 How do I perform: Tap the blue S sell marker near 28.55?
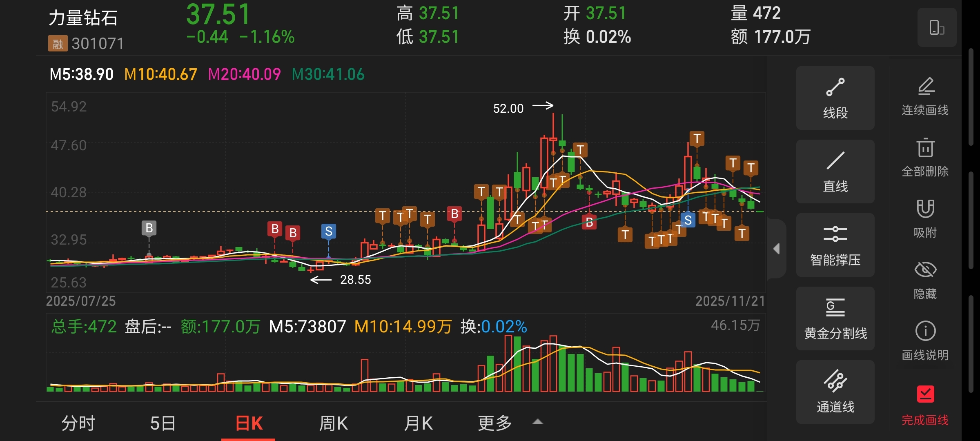click(329, 232)
